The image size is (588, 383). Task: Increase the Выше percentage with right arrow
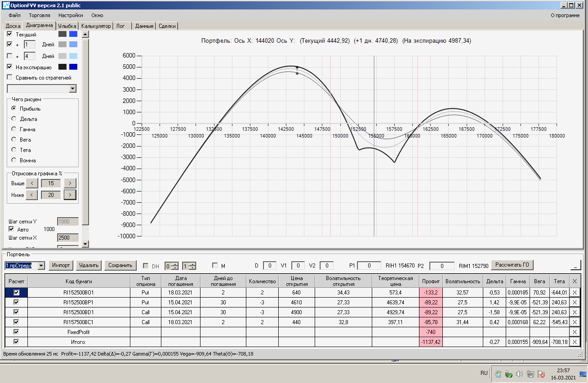(x=70, y=183)
